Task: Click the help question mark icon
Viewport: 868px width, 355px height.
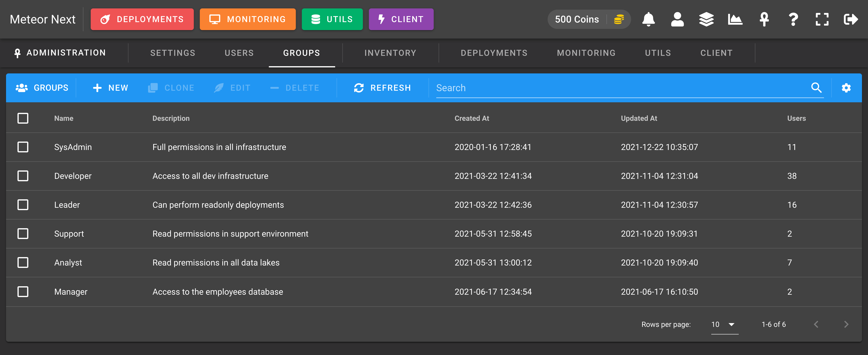Action: 793,19
